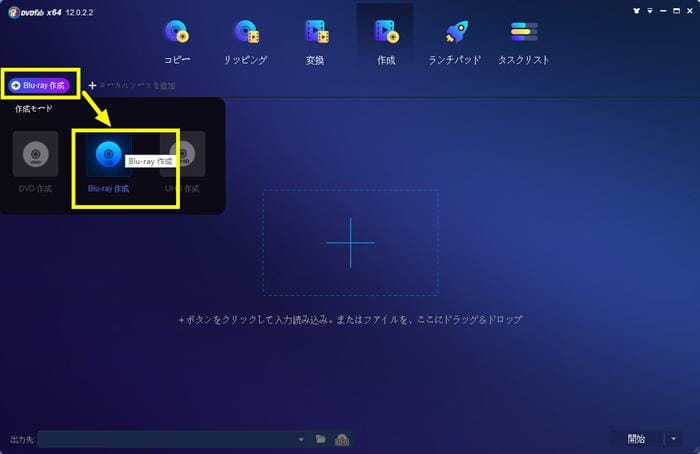Minimize the DVDFab window
The image size is (700, 454).
point(663,11)
